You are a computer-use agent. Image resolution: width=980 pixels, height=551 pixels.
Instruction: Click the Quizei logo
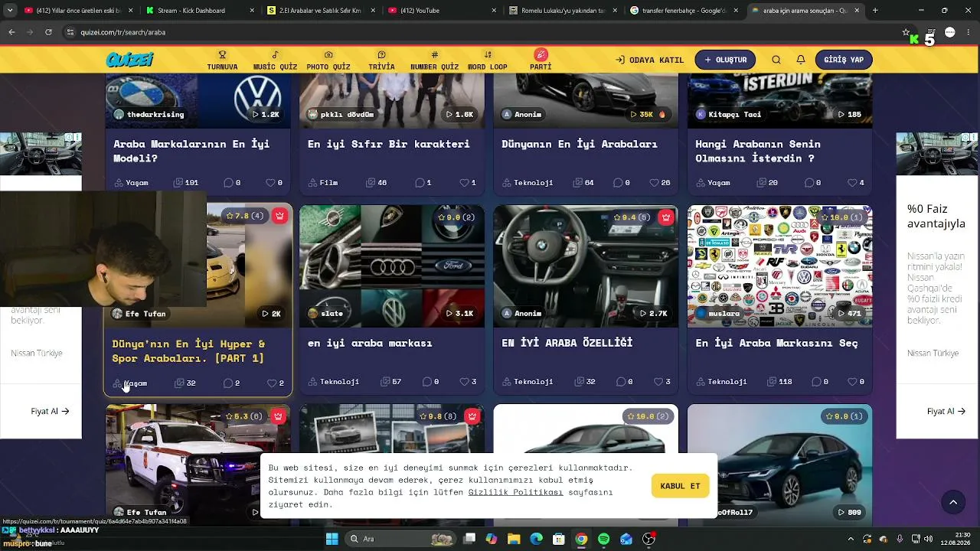[130, 60]
